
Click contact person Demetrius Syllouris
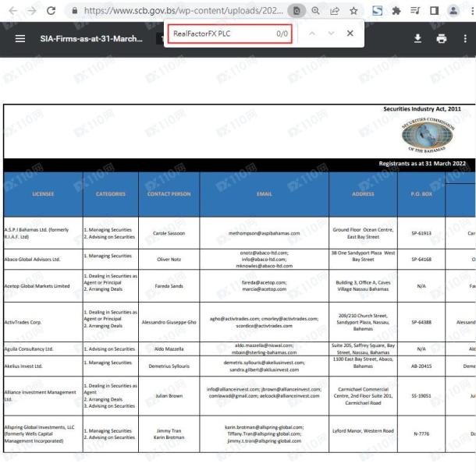pyautogui.click(x=169, y=366)
